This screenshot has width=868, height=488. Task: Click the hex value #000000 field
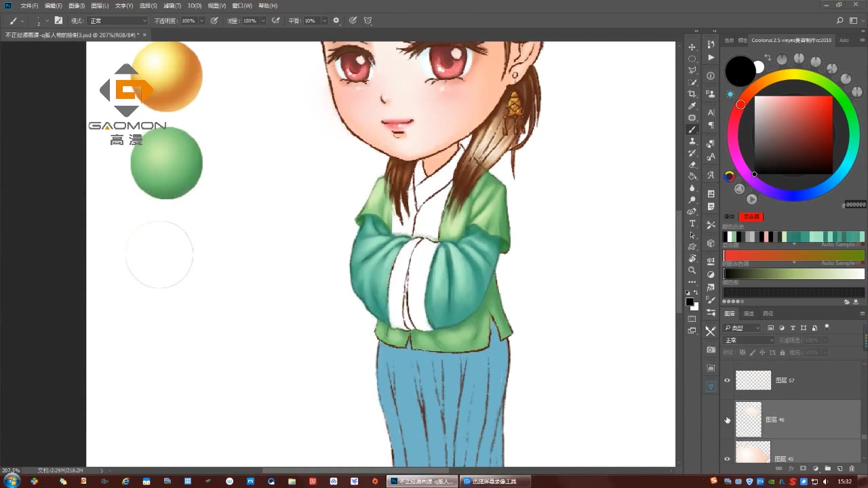coord(854,205)
